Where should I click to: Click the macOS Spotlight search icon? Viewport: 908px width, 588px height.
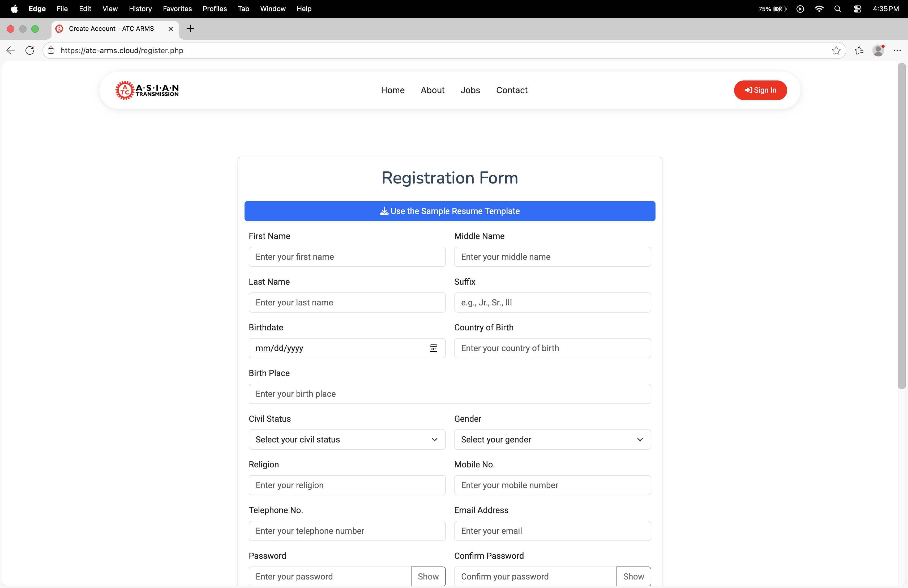point(837,9)
